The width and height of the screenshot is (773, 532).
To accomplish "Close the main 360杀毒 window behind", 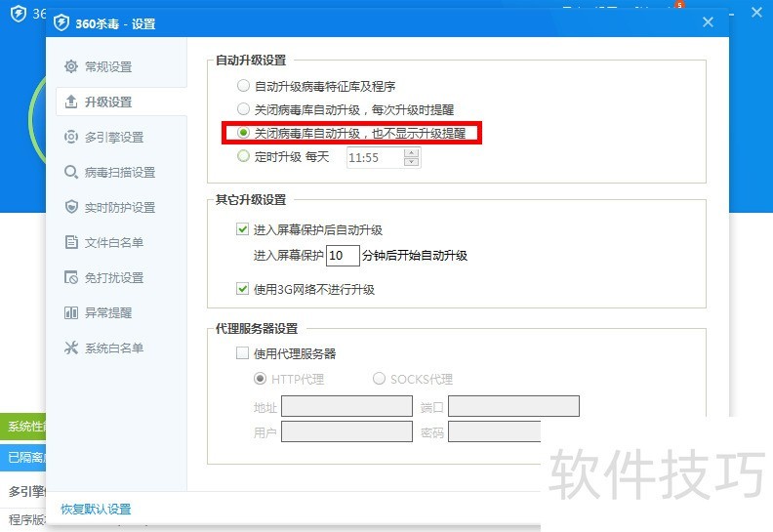I will (x=756, y=13).
